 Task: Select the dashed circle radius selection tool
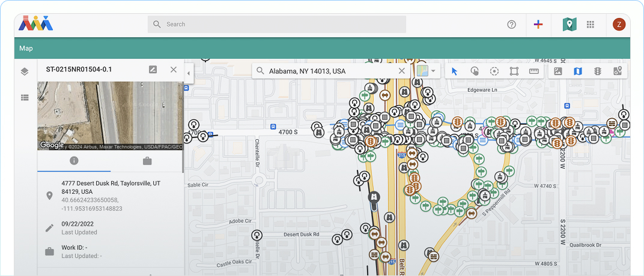tap(494, 71)
